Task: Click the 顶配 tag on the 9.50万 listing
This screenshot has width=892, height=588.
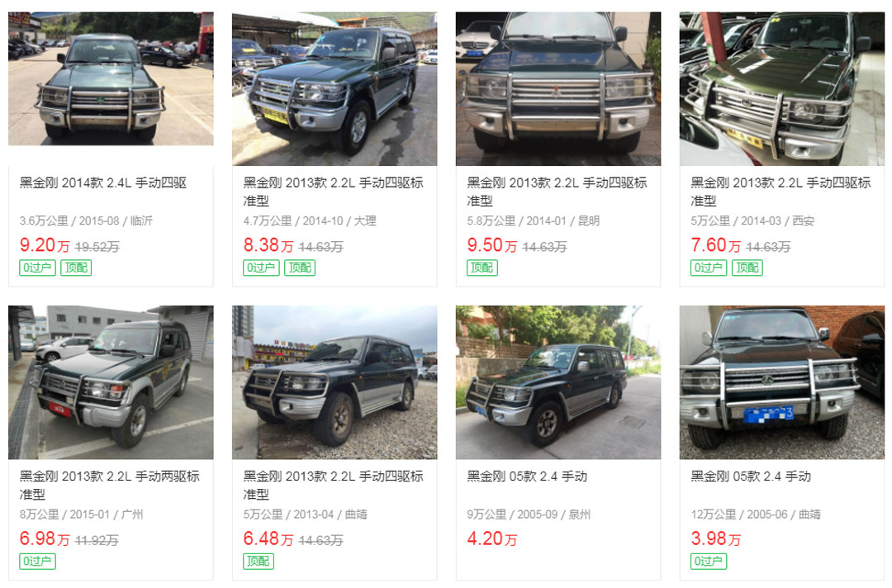Action: tap(482, 268)
